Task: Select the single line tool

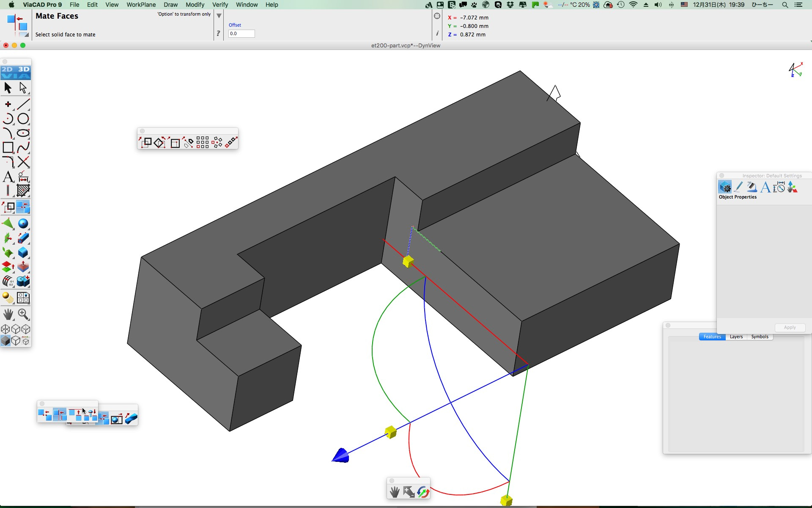Action: click(23, 104)
